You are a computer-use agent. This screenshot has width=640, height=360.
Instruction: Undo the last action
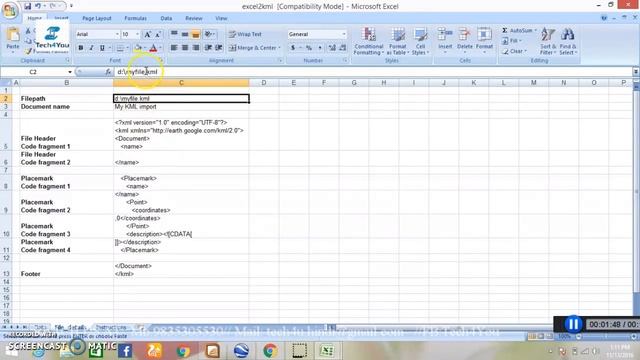[38, 6]
